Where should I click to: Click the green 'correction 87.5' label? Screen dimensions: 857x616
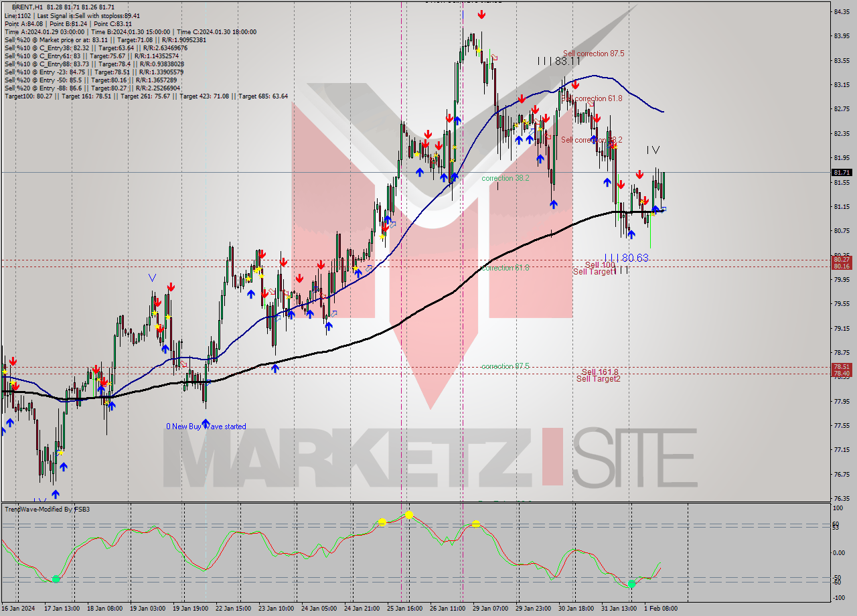(x=505, y=366)
